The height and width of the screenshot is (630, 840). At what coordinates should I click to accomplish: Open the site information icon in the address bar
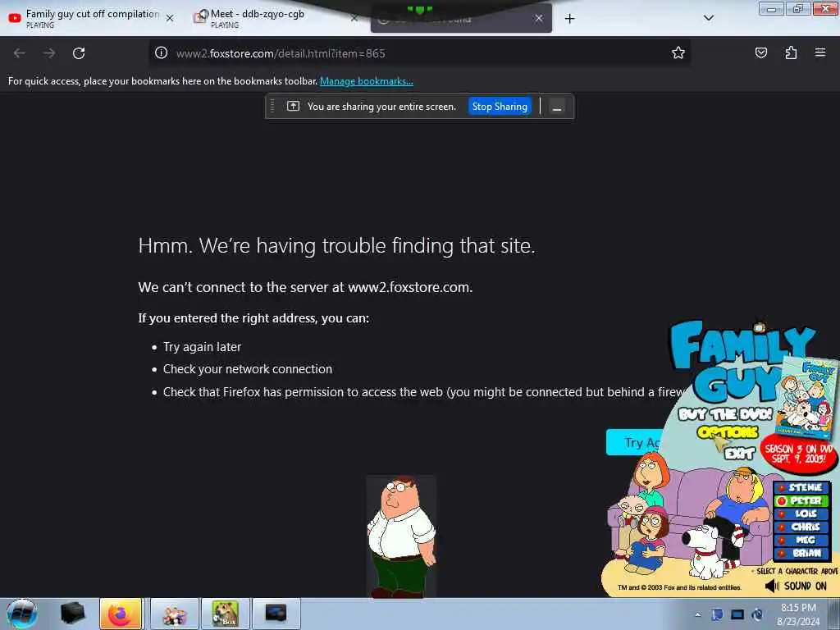tap(162, 52)
